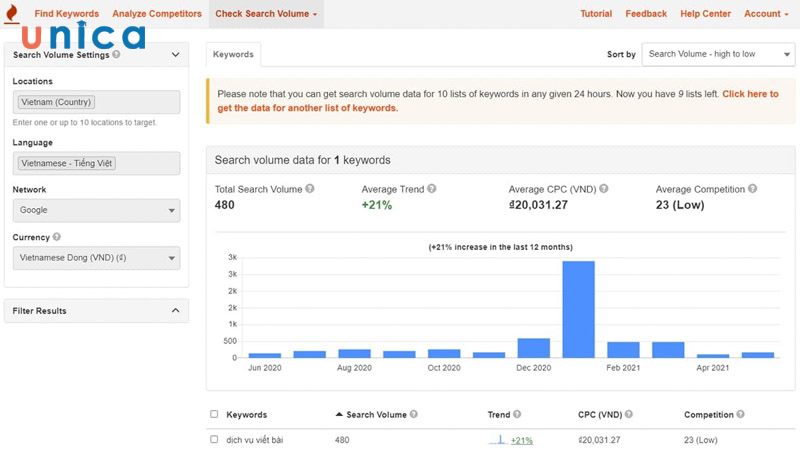Open the Help Center link

705,14
